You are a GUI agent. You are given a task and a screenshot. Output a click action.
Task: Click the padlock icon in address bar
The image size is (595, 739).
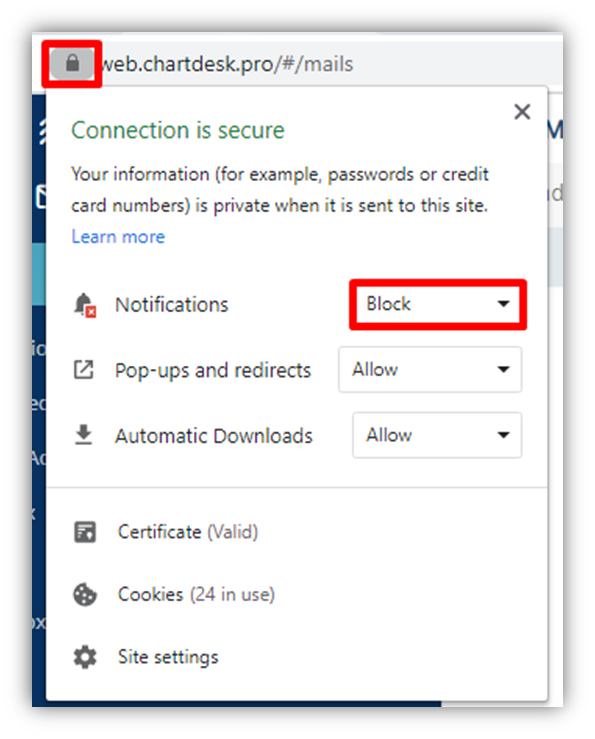(72, 63)
